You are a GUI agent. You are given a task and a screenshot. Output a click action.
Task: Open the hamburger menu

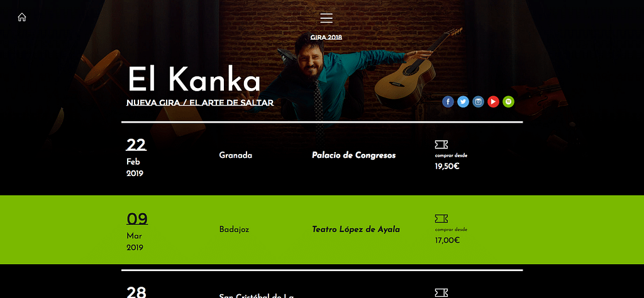(x=326, y=18)
